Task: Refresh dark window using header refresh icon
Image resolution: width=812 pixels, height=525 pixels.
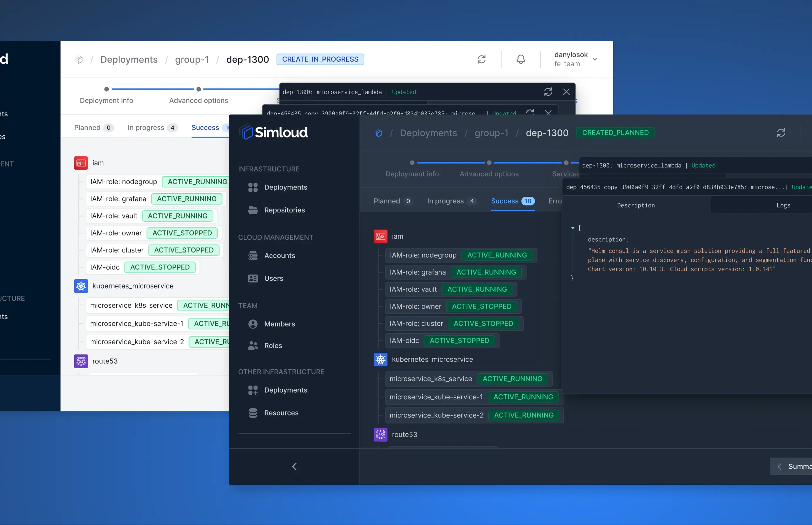Action: [781, 133]
